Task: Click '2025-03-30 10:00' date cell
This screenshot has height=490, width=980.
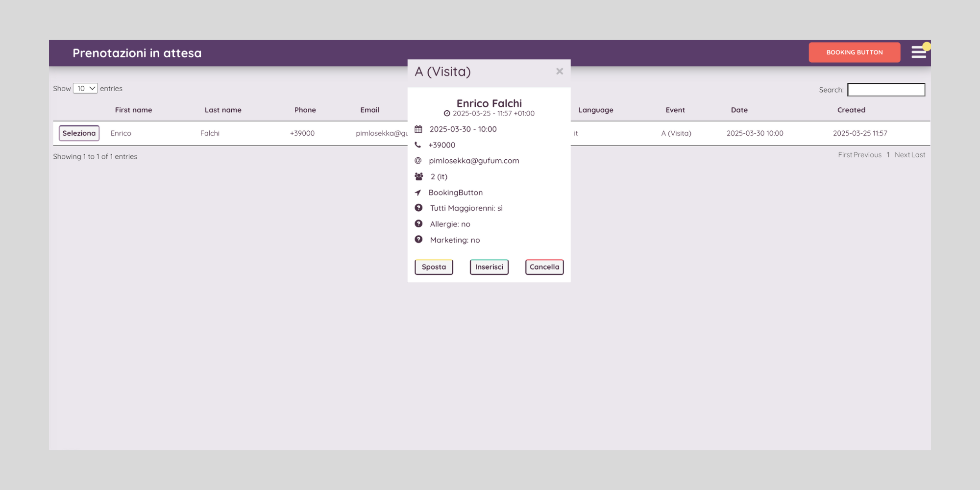Action: (755, 133)
